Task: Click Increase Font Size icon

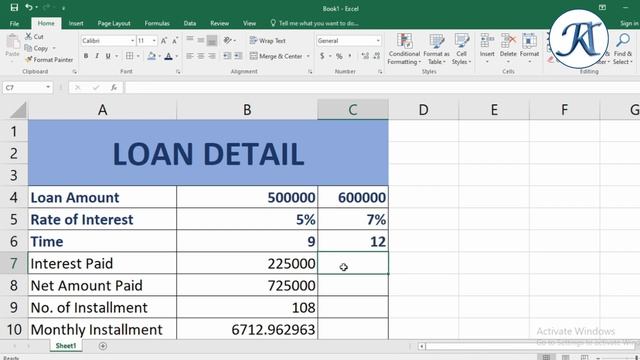Action: click(x=164, y=41)
